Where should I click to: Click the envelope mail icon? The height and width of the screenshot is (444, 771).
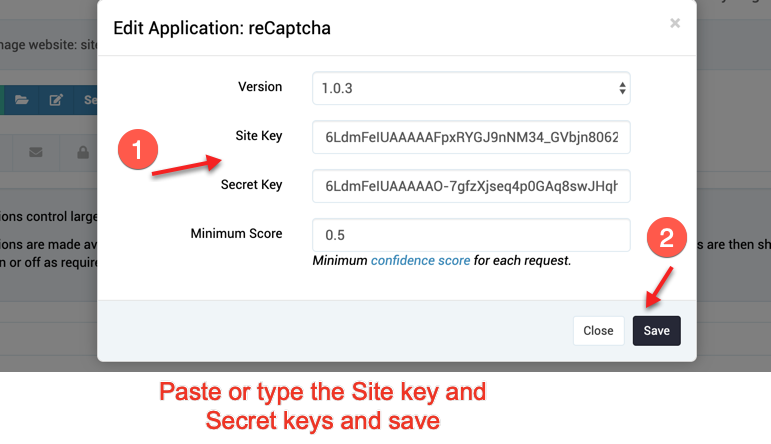point(35,152)
